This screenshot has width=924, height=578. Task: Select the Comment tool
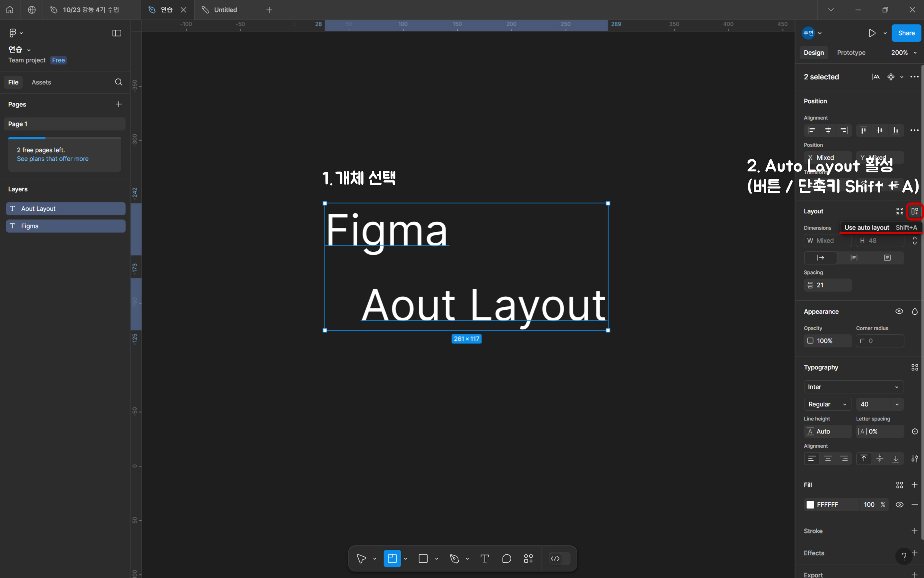(x=506, y=558)
